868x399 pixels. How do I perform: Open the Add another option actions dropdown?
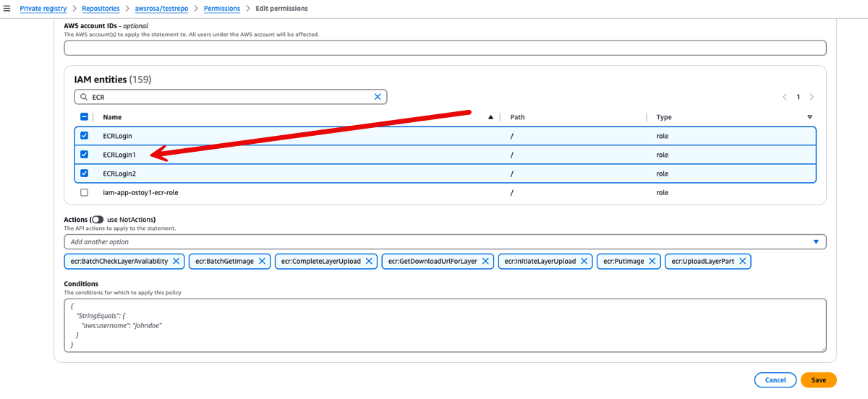pos(445,242)
